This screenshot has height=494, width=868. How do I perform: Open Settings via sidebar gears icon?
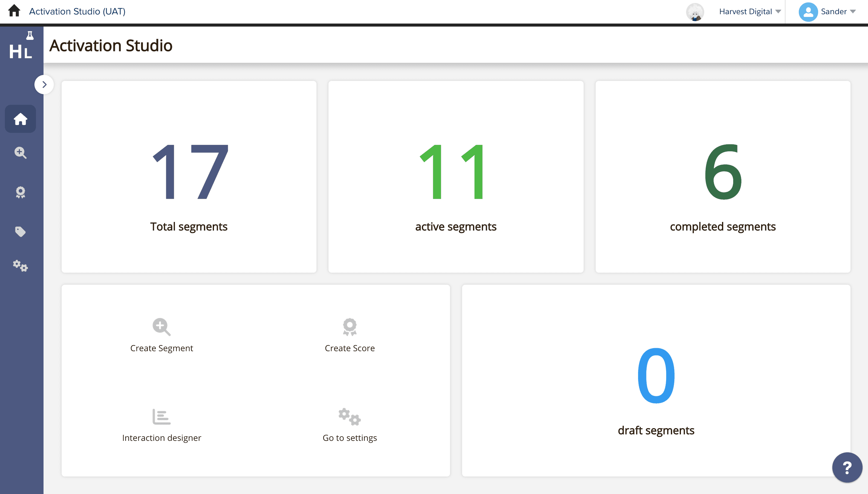[20, 266]
